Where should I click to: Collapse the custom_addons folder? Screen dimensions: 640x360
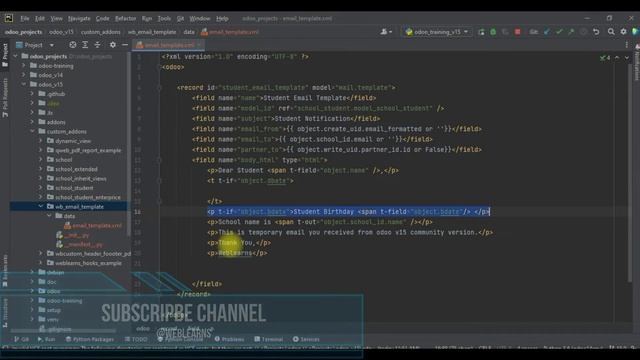point(32,131)
